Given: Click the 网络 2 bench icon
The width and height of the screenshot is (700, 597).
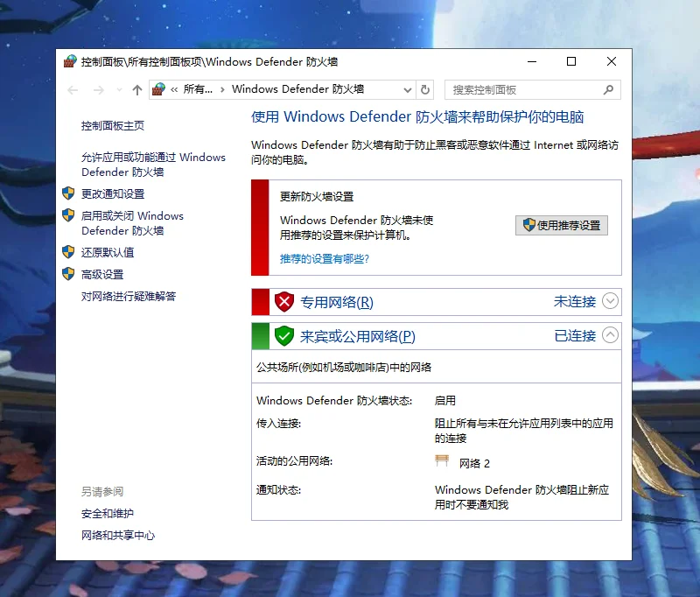Looking at the screenshot, I should click(x=442, y=460).
